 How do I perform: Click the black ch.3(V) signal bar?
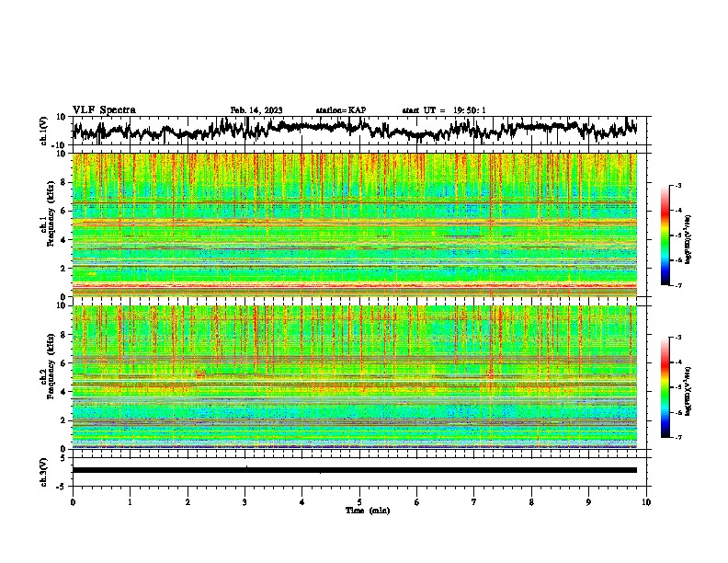point(355,470)
